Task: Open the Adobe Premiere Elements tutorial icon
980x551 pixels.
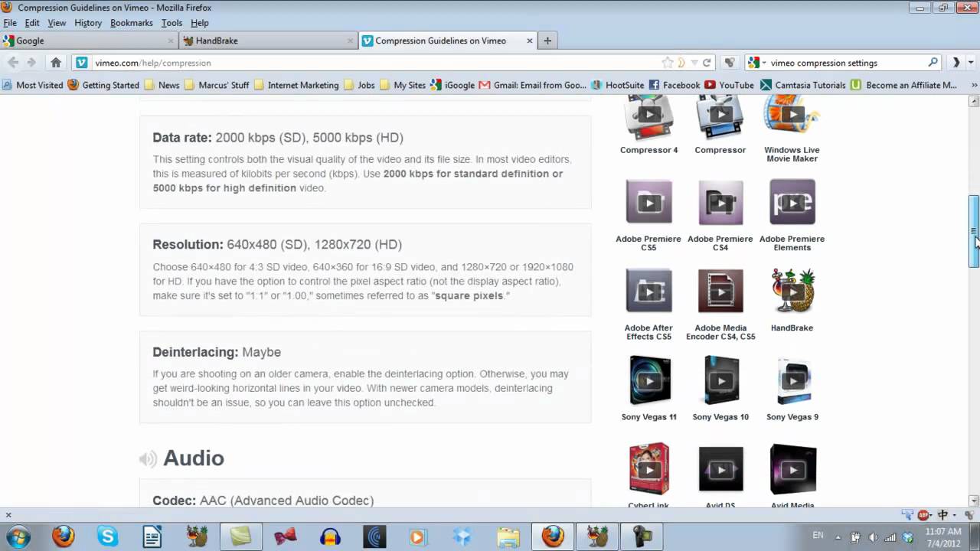Action: pyautogui.click(x=792, y=202)
